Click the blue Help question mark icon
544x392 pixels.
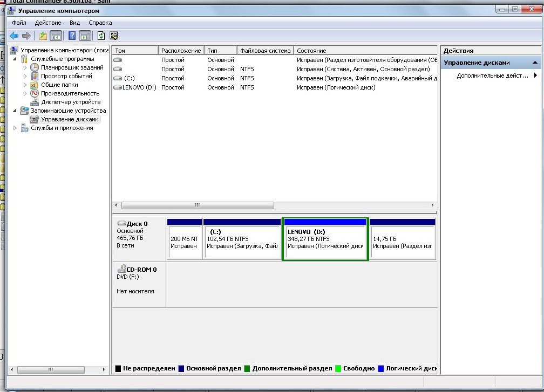[x=72, y=36]
